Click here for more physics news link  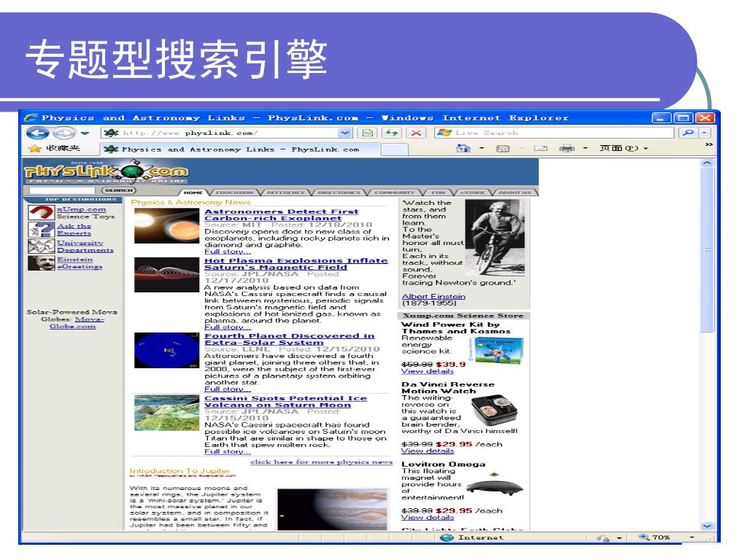point(321,462)
